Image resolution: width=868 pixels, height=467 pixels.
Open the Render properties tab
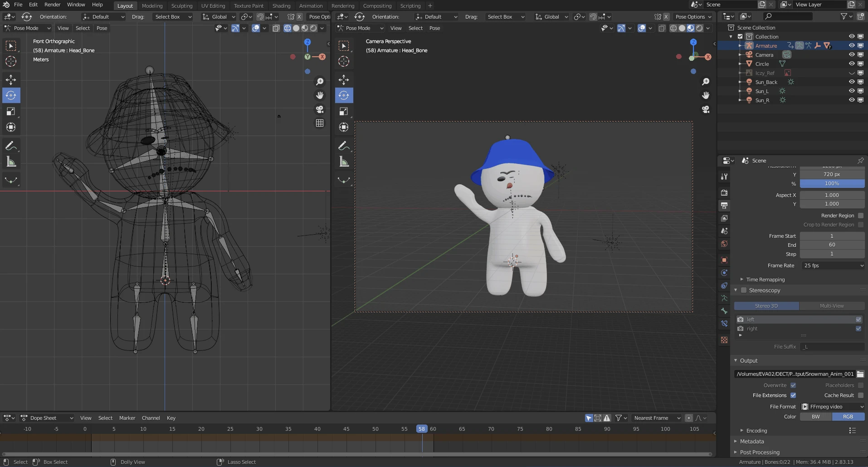coord(724,193)
